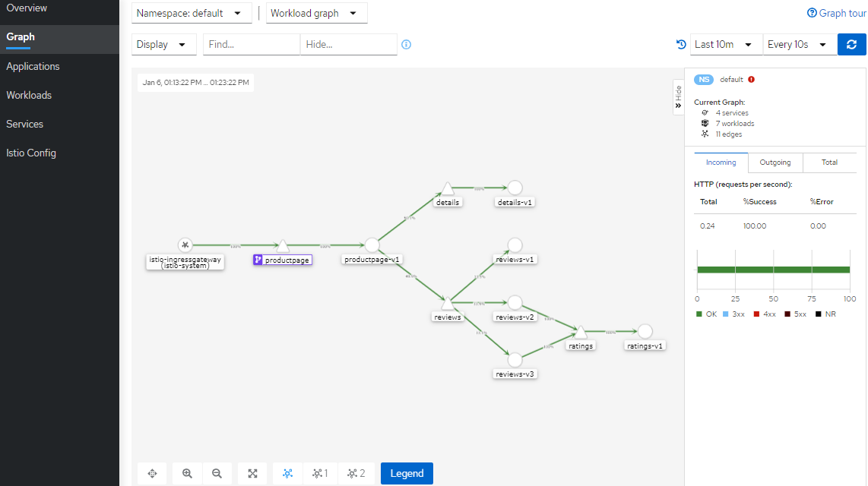Open the Every 10s refresh interval dropdown
Viewport: 868px width, 486px height.
pyautogui.click(x=799, y=45)
